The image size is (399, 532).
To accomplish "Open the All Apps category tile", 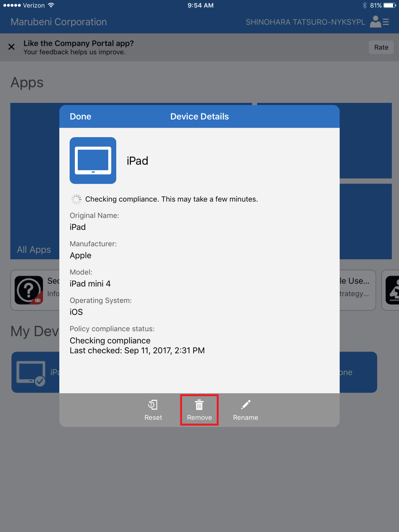I will [34, 249].
